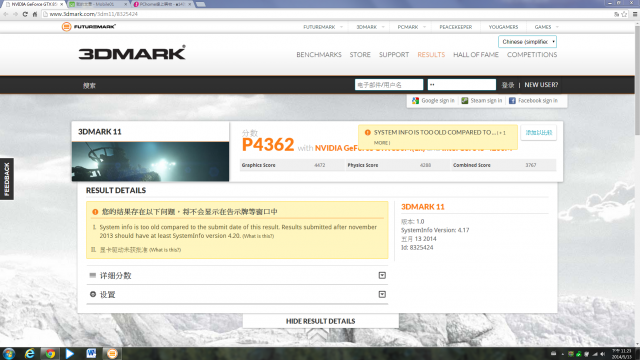Viewport: 640px width, 360px height.
Task: Click the Chrome taskbar icon
Action: [50, 353]
